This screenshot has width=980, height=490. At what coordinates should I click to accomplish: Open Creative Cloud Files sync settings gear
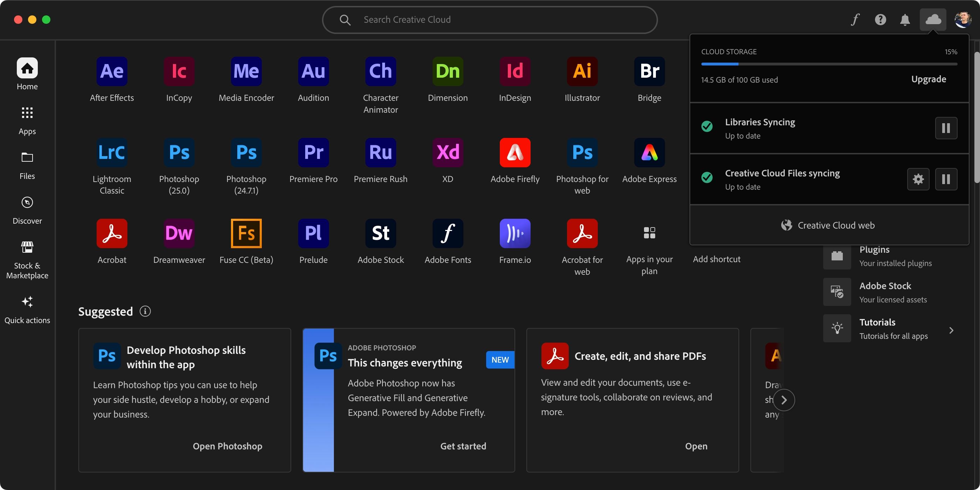919,179
